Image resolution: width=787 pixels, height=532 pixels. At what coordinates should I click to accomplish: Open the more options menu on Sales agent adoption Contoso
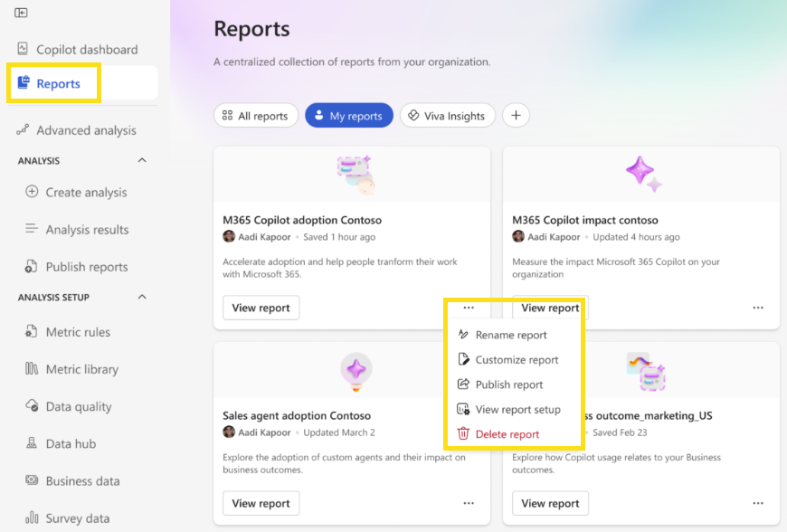coord(469,503)
